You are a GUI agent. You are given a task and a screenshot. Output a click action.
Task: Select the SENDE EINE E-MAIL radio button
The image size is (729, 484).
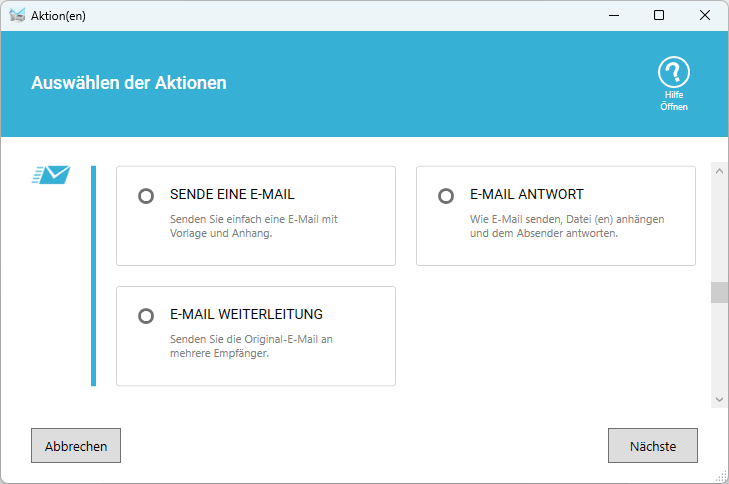click(146, 196)
